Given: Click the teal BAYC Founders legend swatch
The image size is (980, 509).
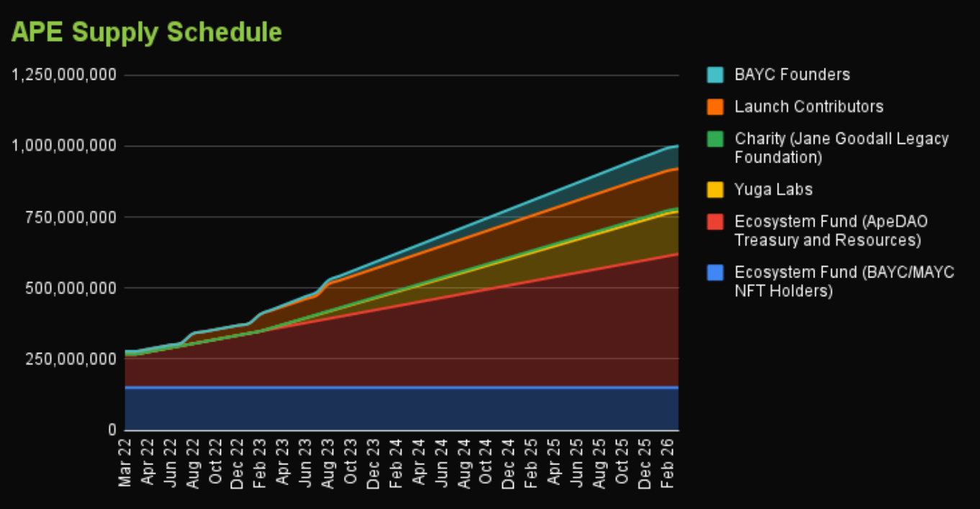Looking at the screenshot, I should click(714, 75).
